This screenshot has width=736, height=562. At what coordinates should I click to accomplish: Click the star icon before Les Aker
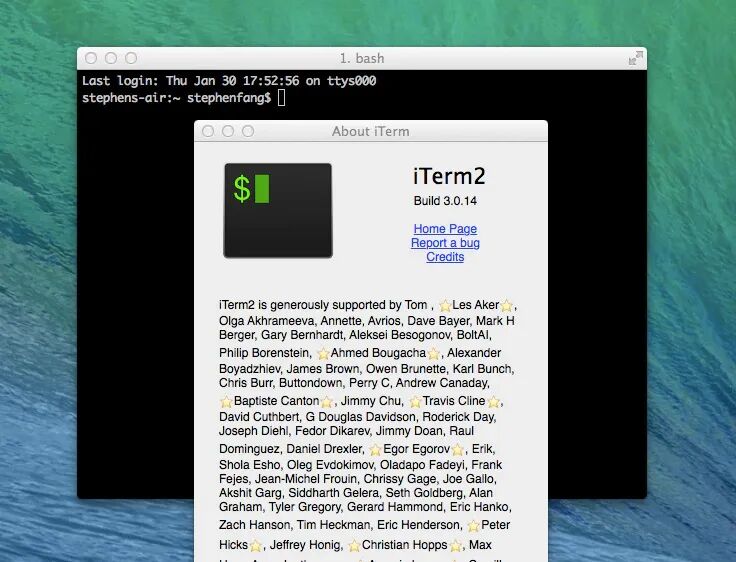coord(445,306)
